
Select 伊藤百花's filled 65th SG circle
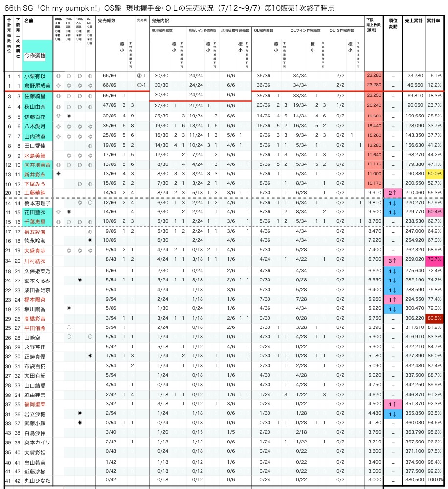click(x=69, y=116)
